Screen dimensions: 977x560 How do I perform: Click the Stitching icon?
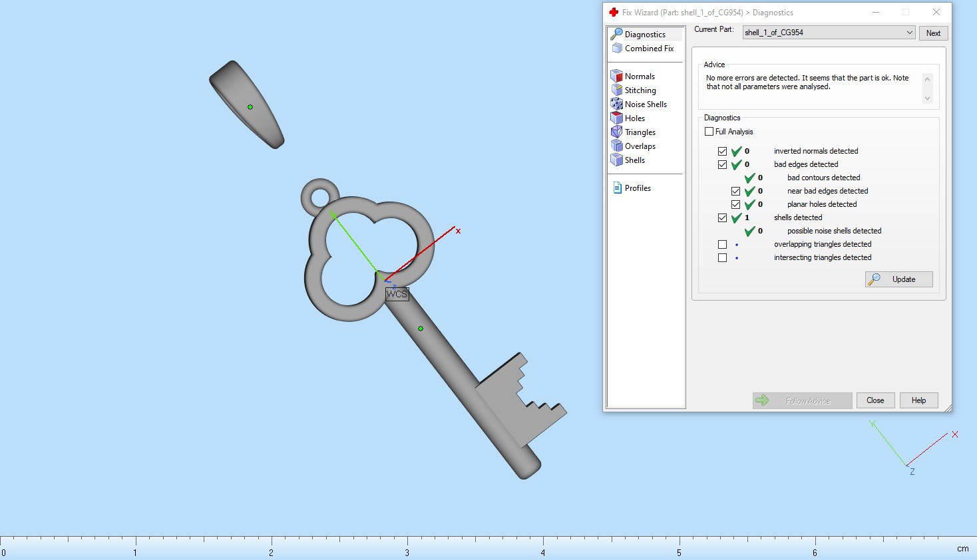point(616,90)
